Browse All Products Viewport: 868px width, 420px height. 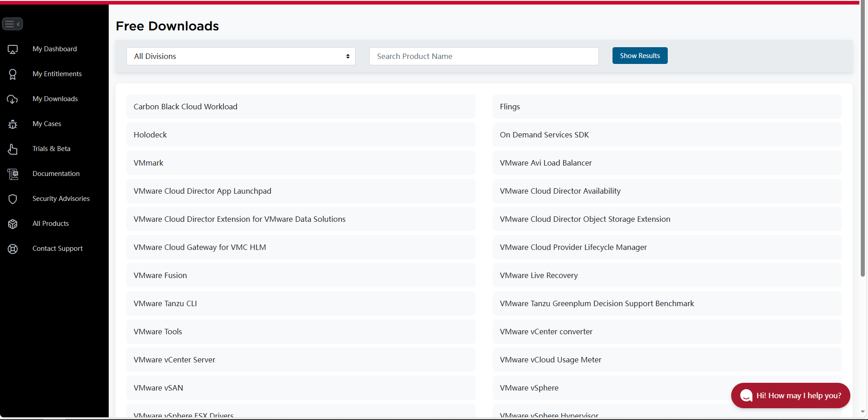51,224
